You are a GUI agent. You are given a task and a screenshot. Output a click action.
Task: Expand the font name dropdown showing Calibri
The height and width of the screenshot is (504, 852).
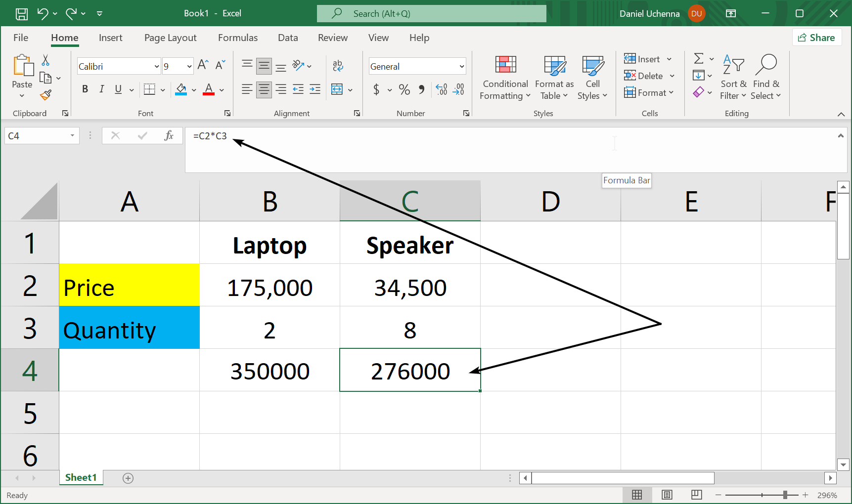157,66
